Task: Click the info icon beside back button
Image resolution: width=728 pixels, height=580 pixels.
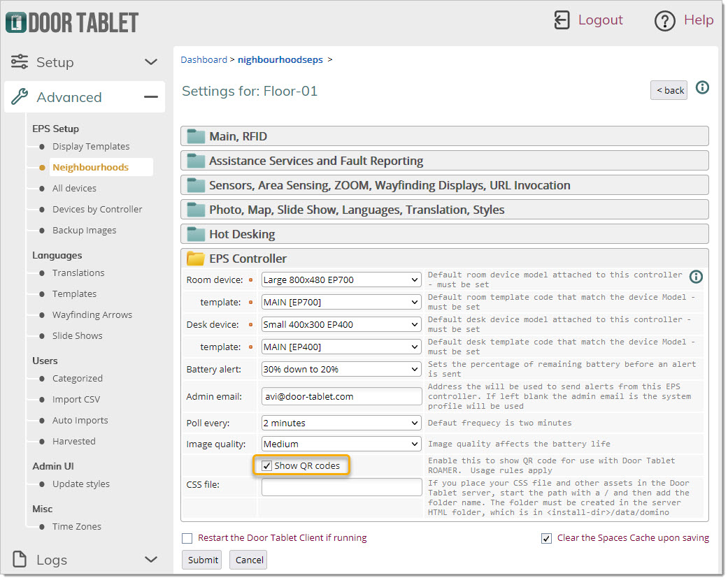Action: tap(702, 88)
